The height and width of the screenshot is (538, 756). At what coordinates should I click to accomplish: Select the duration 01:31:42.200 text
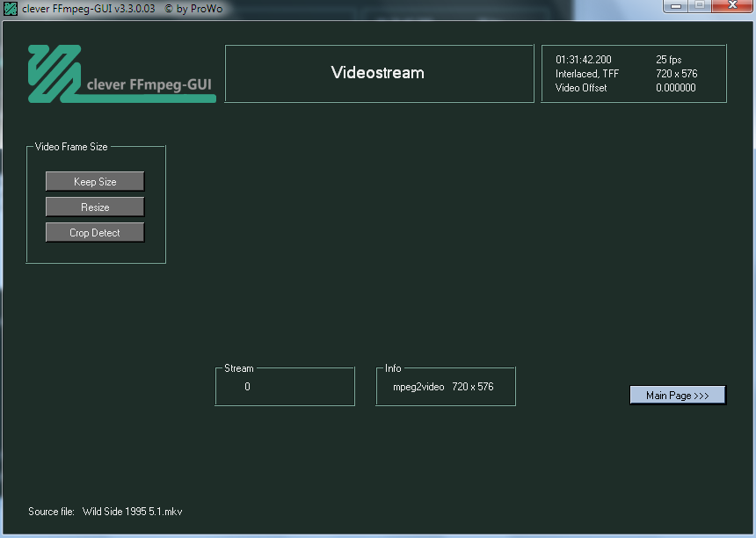(x=584, y=59)
